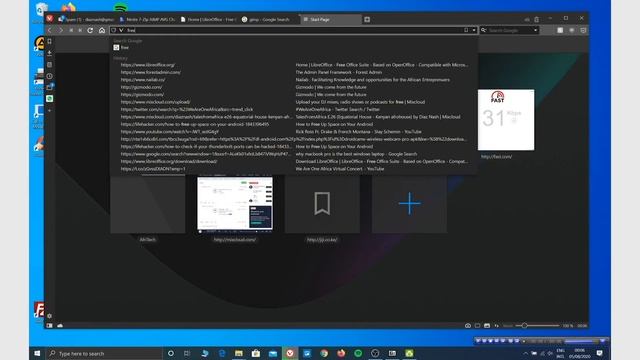This screenshot has height=360, width=640.
Task: Open the Downloads panel in sidebar
Action: click(49, 53)
